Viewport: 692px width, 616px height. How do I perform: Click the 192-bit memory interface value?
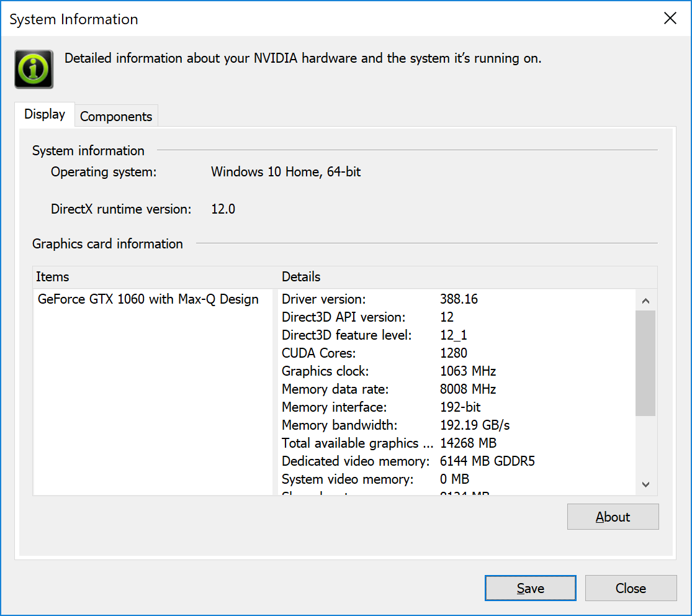tap(461, 407)
